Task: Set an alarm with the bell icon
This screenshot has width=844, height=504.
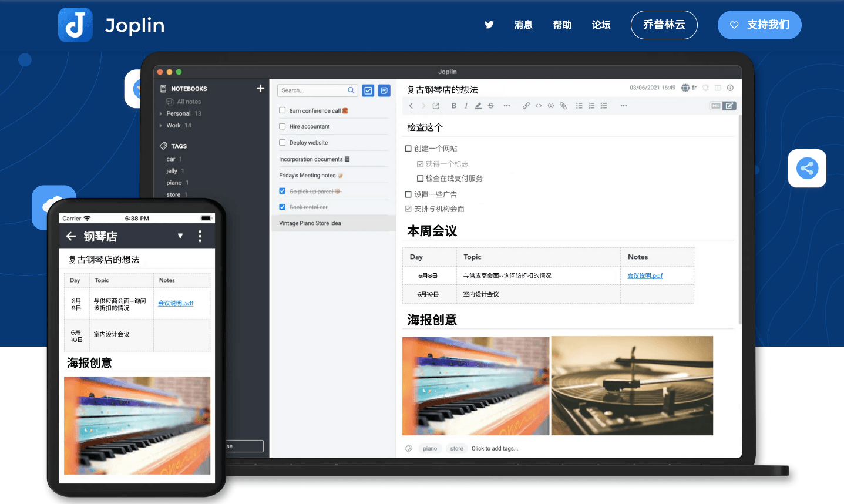Action: click(705, 88)
